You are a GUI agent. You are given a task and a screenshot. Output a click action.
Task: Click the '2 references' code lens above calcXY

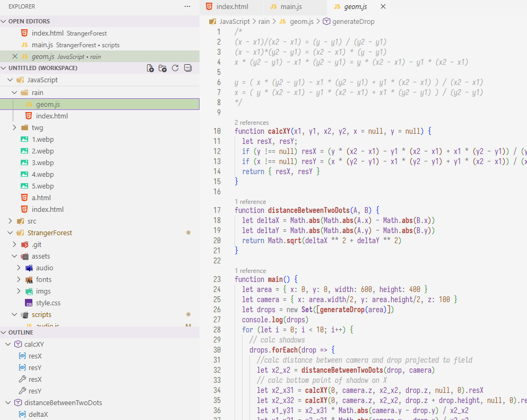(x=252, y=123)
